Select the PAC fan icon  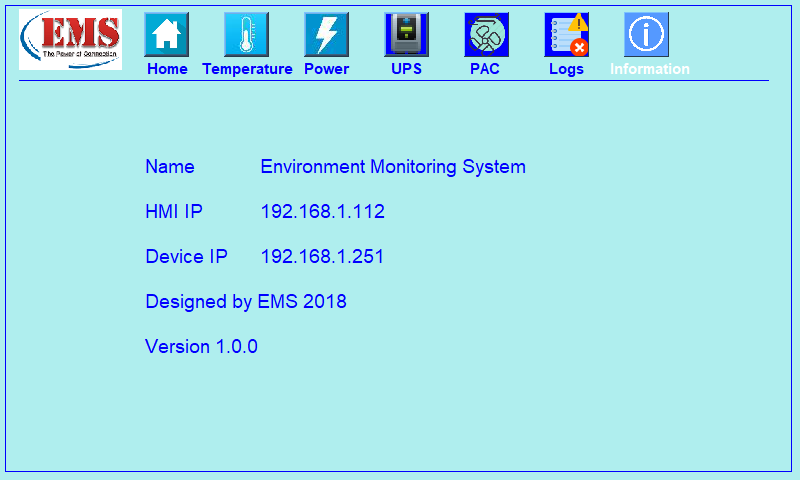[486, 34]
